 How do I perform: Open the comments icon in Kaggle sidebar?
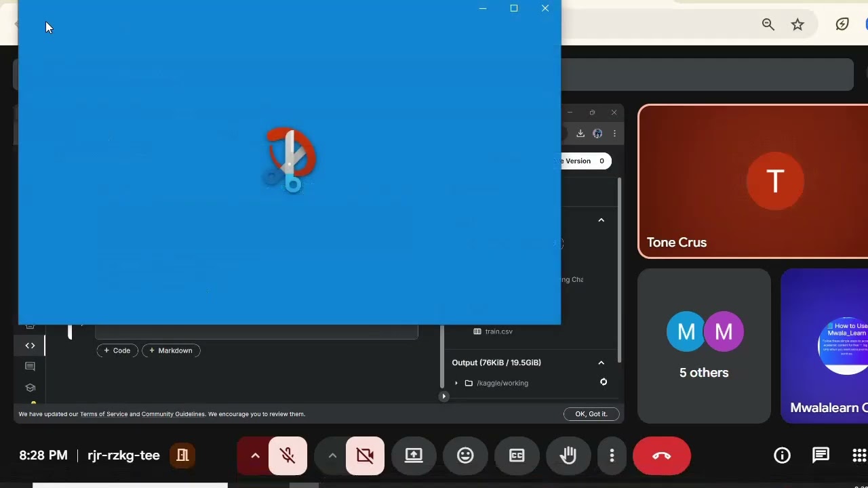[x=30, y=367]
